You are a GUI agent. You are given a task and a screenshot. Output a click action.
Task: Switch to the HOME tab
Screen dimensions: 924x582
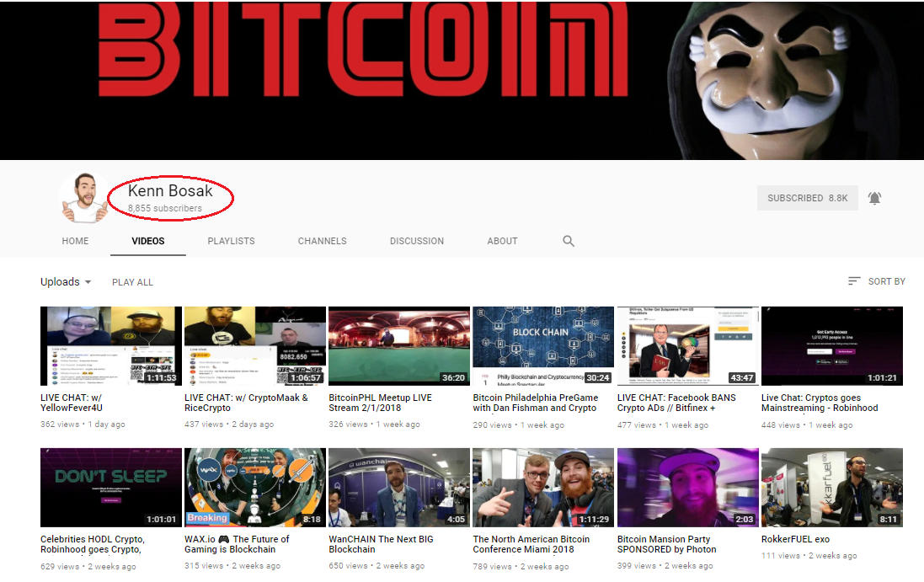tap(75, 241)
